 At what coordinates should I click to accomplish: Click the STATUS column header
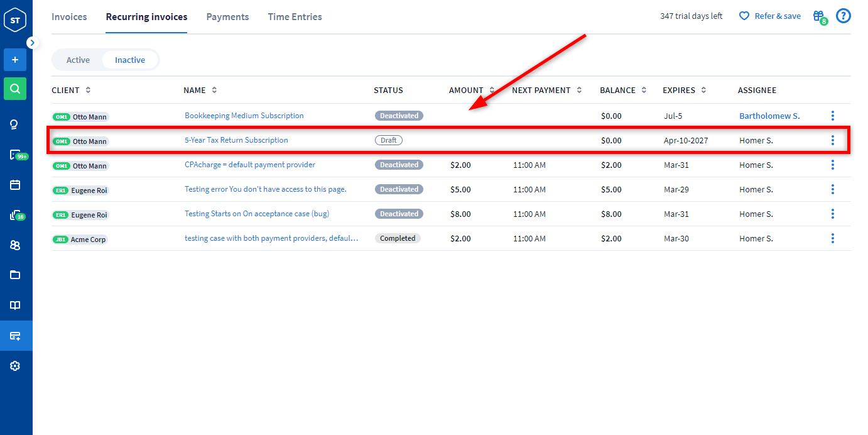(388, 90)
